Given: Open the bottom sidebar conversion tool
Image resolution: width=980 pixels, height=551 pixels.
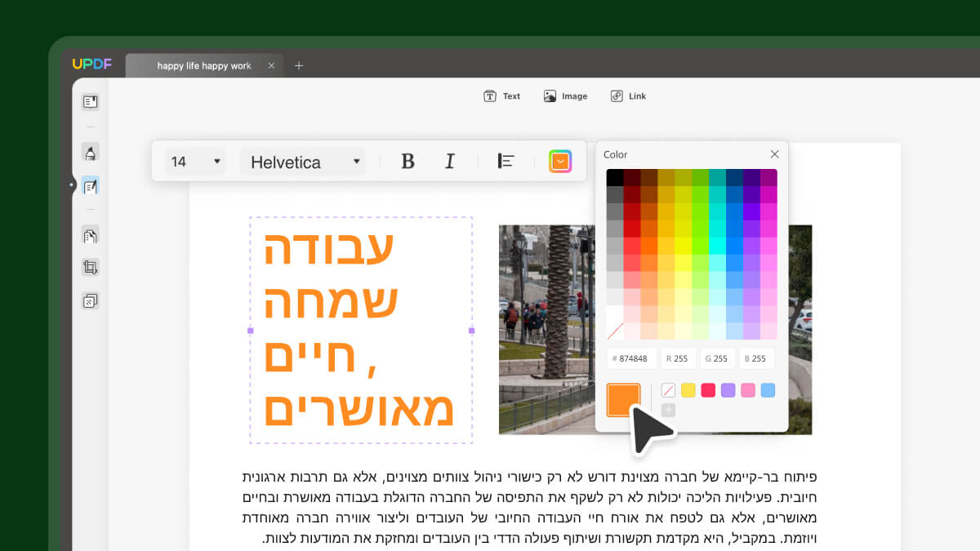Looking at the screenshot, I should [x=90, y=300].
